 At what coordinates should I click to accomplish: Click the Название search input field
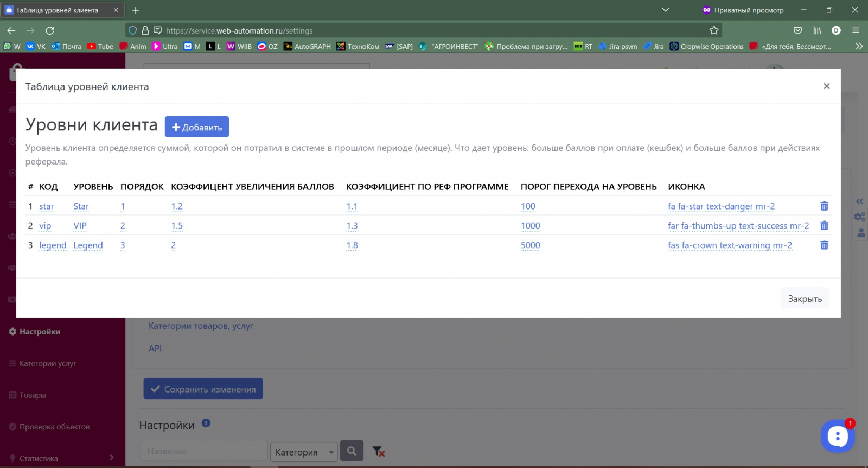[x=204, y=451]
